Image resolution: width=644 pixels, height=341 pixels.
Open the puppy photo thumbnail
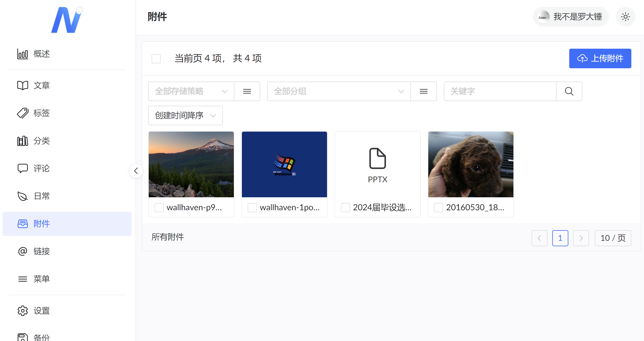471,164
